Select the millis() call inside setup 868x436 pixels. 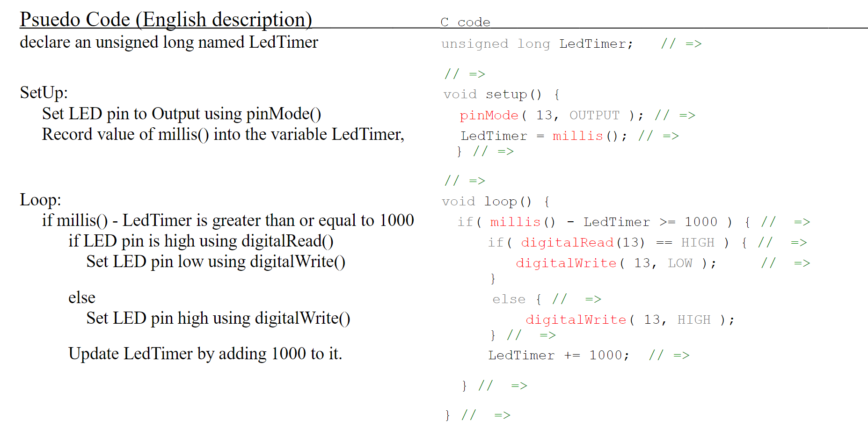577,136
